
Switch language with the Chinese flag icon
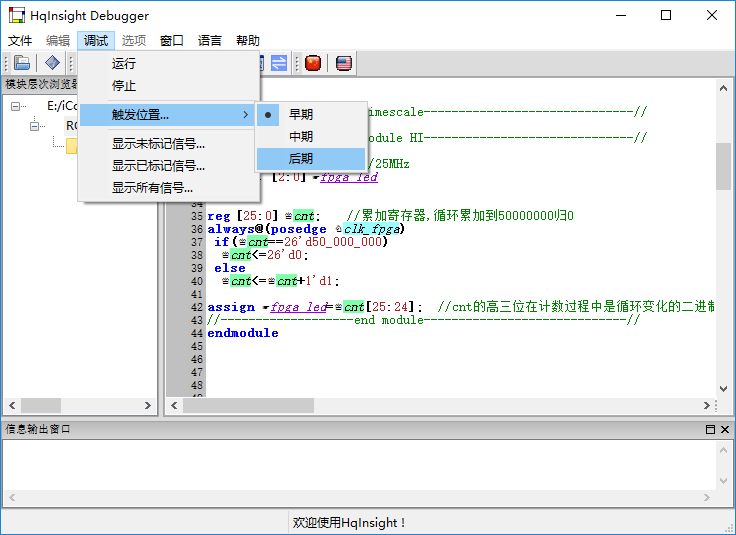coord(313,63)
